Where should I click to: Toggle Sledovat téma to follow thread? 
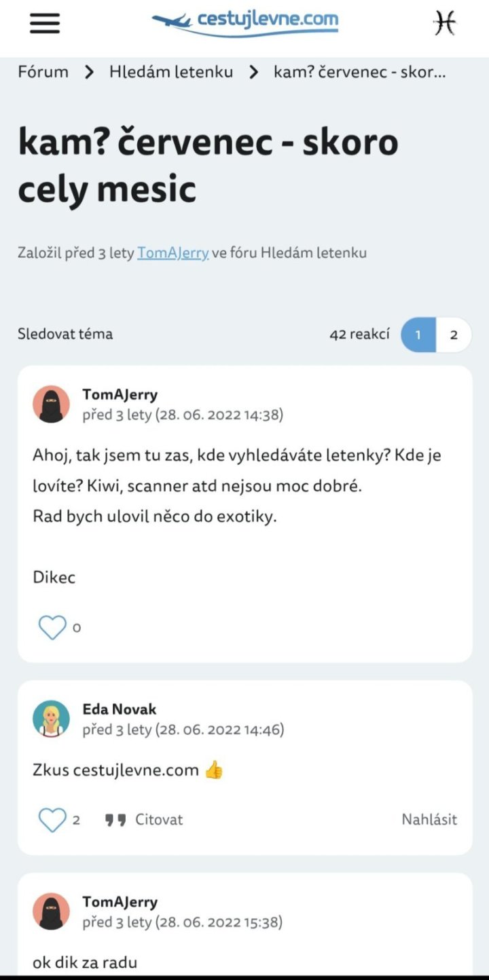(x=65, y=334)
